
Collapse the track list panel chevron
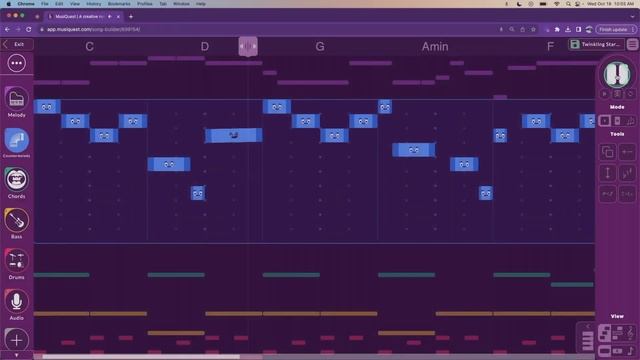click(x=588, y=326)
